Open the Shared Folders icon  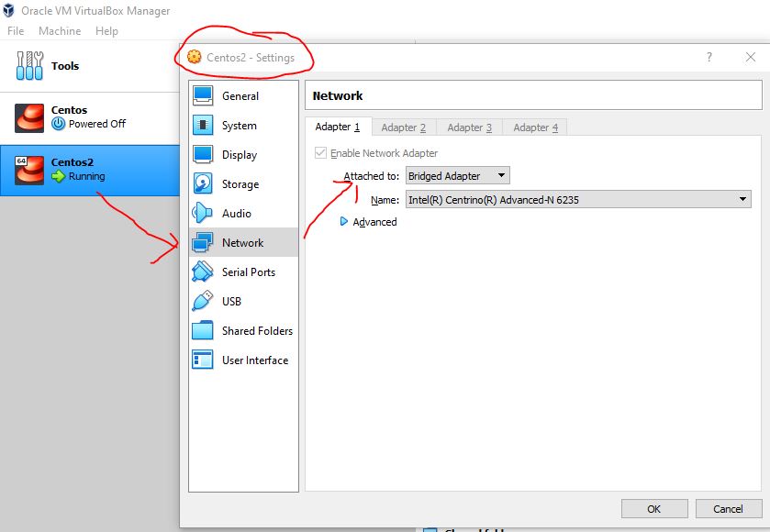203,331
